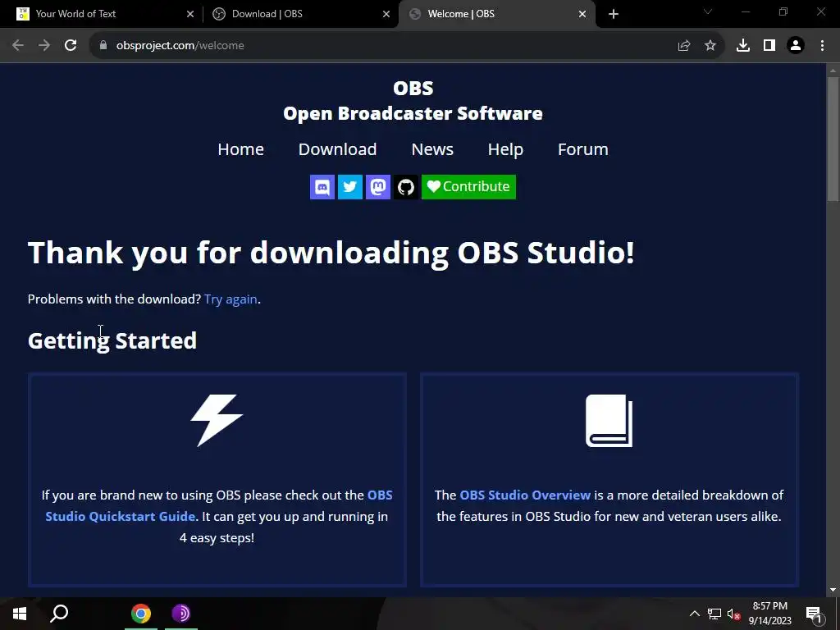The image size is (840, 630).
Task: Show hidden system tray icons
Action: 694,614
